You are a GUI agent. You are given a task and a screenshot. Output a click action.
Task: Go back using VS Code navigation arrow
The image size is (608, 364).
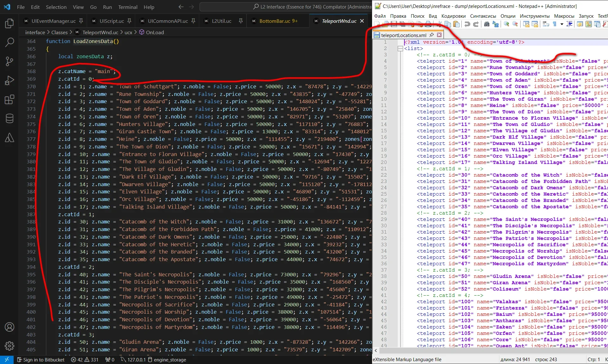pos(181,7)
